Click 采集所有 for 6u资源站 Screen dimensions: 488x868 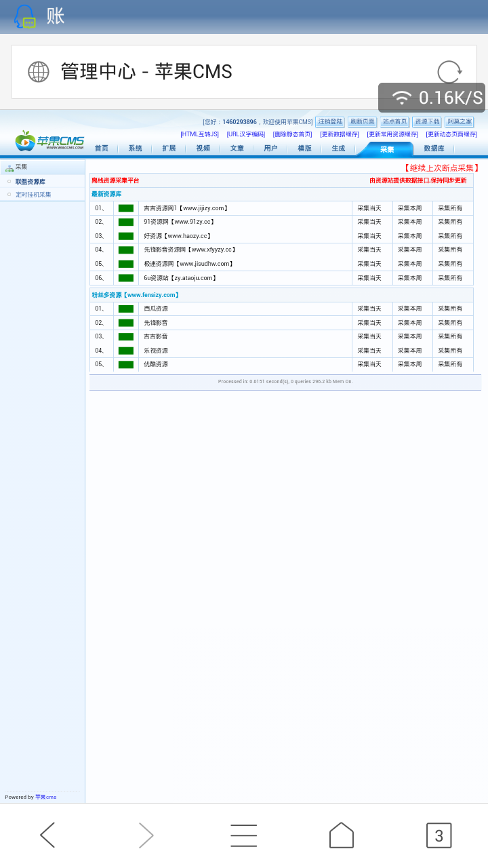tap(450, 278)
